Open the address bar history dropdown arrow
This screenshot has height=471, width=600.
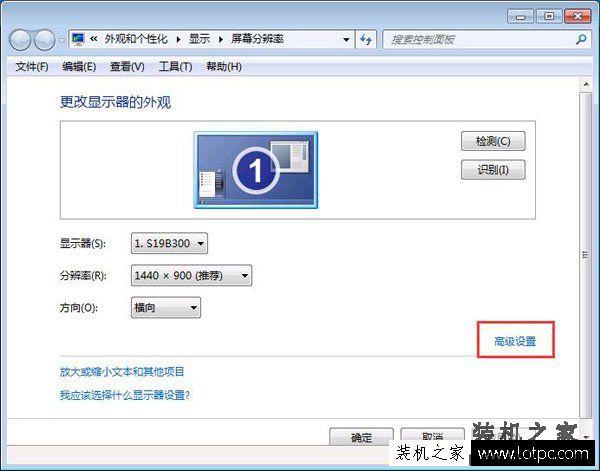pos(346,39)
